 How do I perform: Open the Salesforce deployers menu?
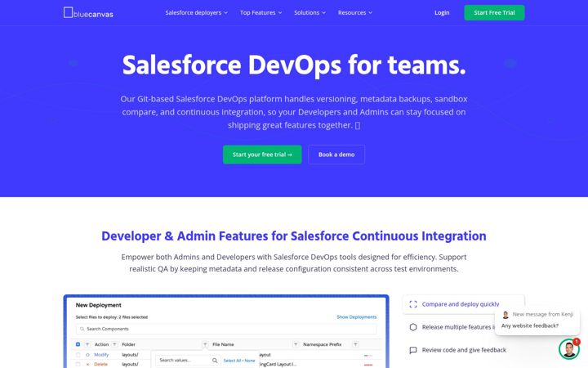click(196, 13)
